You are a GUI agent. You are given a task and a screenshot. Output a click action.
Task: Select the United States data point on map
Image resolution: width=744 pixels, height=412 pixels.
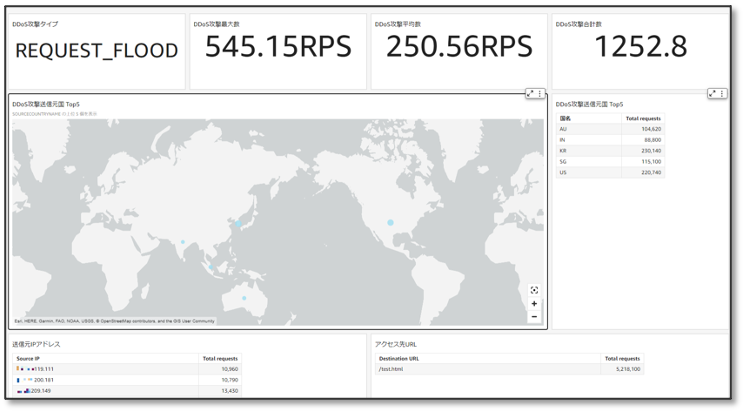391,222
